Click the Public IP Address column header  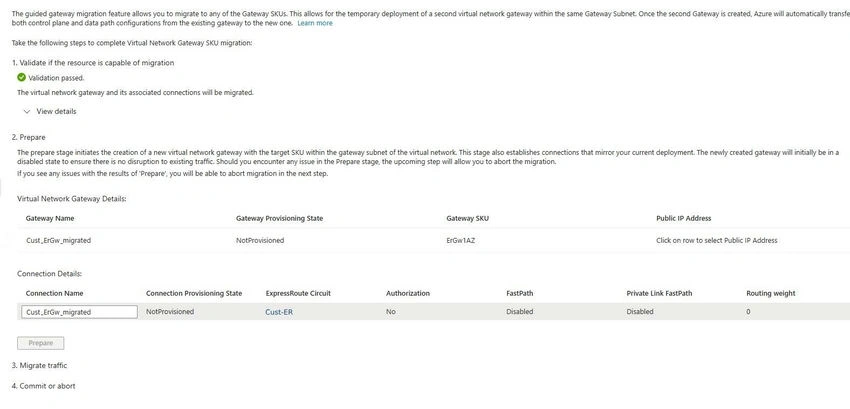(684, 218)
